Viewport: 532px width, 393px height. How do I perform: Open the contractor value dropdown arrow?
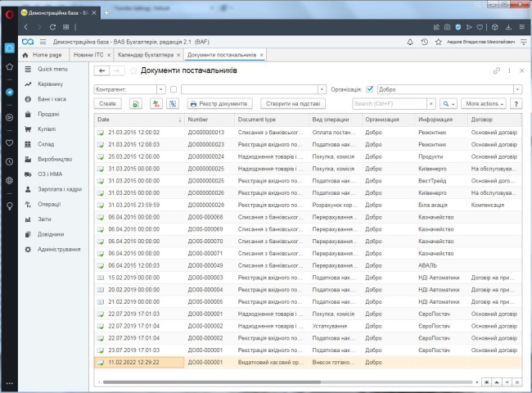tap(322, 89)
